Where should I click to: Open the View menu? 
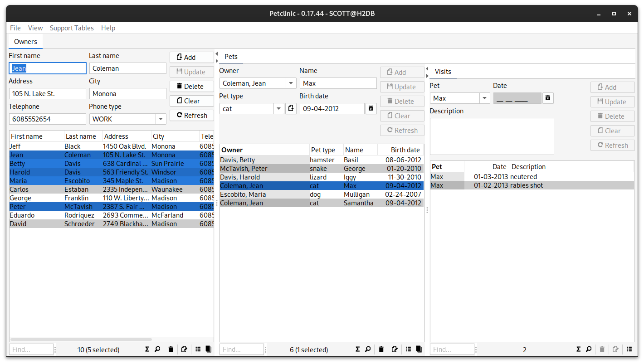(35, 28)
